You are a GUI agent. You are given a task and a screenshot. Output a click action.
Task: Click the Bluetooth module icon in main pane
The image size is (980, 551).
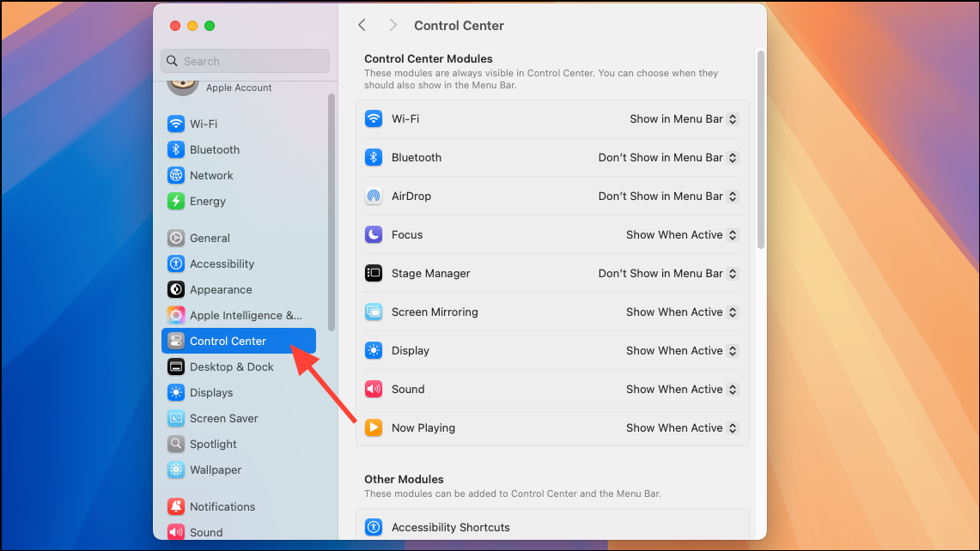click(x=373, y=157)
